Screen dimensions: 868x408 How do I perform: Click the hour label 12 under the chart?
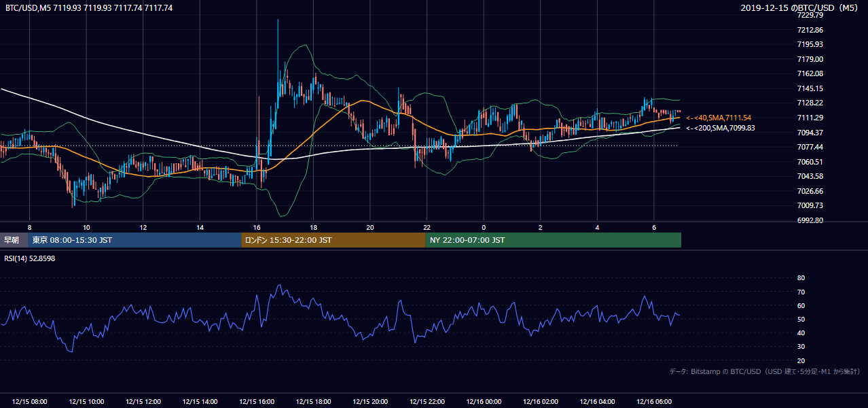point(143,227)
